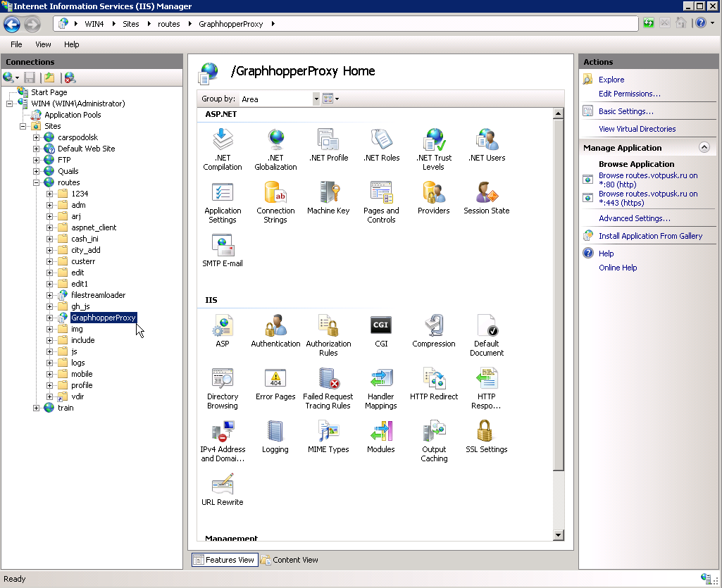Open the .NET Compilation feature

(x=223, y=150)
